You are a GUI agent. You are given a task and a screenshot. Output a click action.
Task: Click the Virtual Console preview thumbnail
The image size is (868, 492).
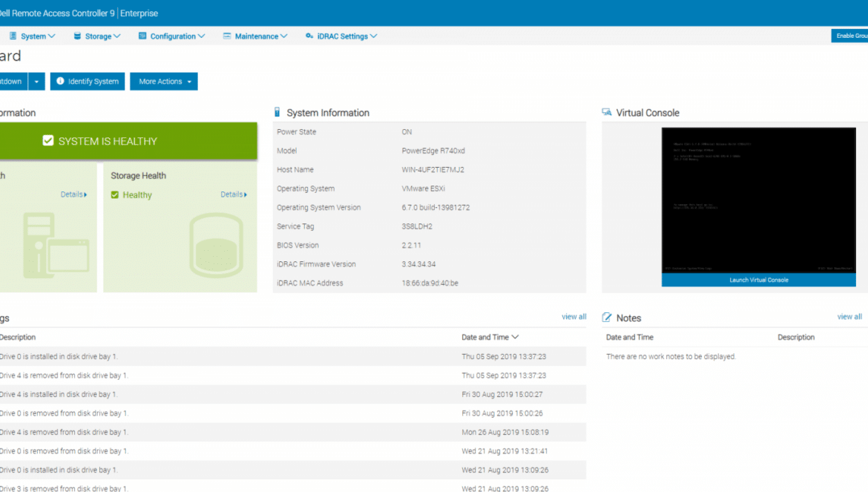758,200
